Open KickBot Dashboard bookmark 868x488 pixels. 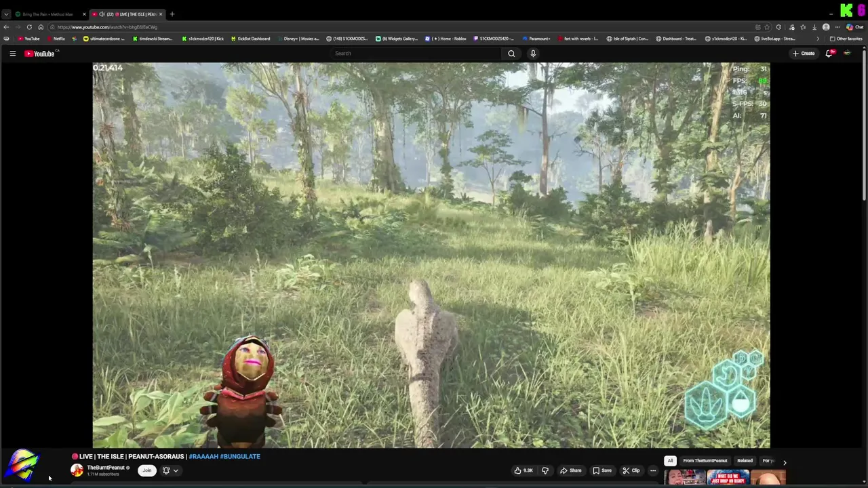tap(250, 39)
